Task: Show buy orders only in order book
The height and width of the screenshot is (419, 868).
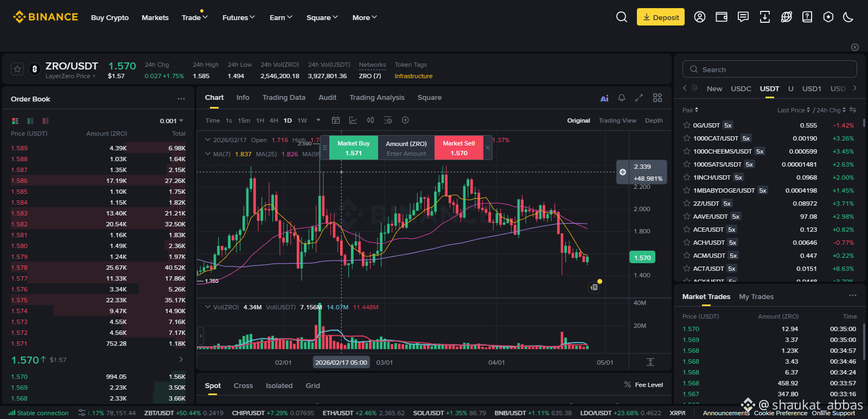Action: tap(30, 120)
